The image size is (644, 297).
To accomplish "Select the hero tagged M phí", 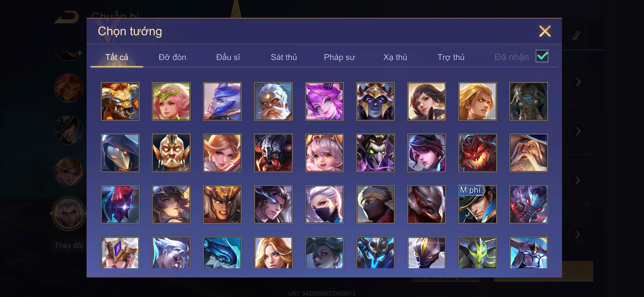I will 477,204.
